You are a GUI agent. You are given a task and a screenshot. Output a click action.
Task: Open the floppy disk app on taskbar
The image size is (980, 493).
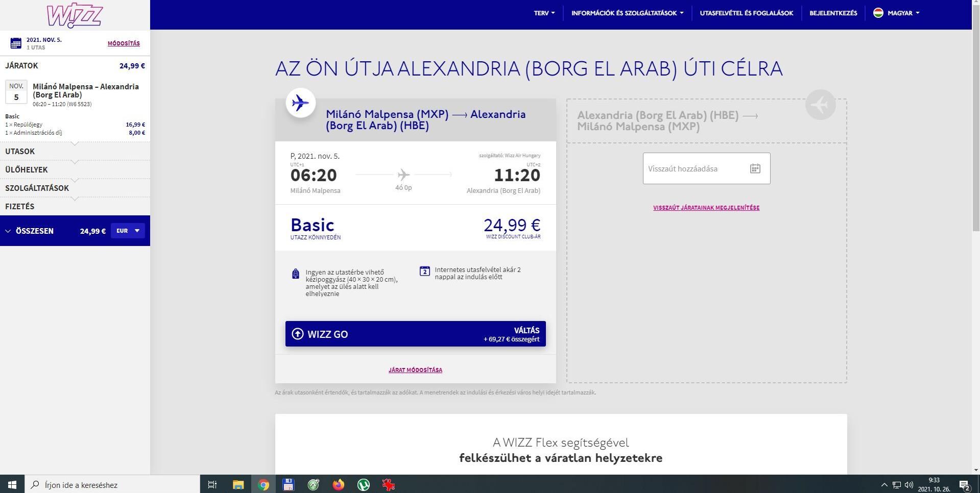288,484
